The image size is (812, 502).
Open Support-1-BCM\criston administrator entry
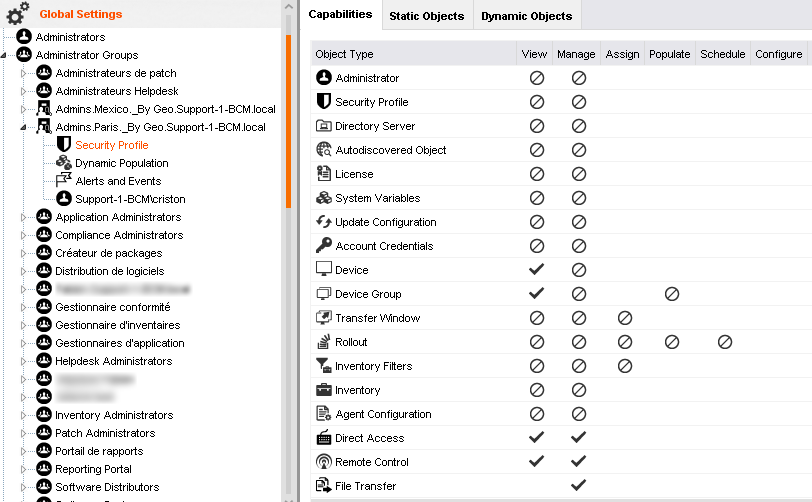[130, 199]
